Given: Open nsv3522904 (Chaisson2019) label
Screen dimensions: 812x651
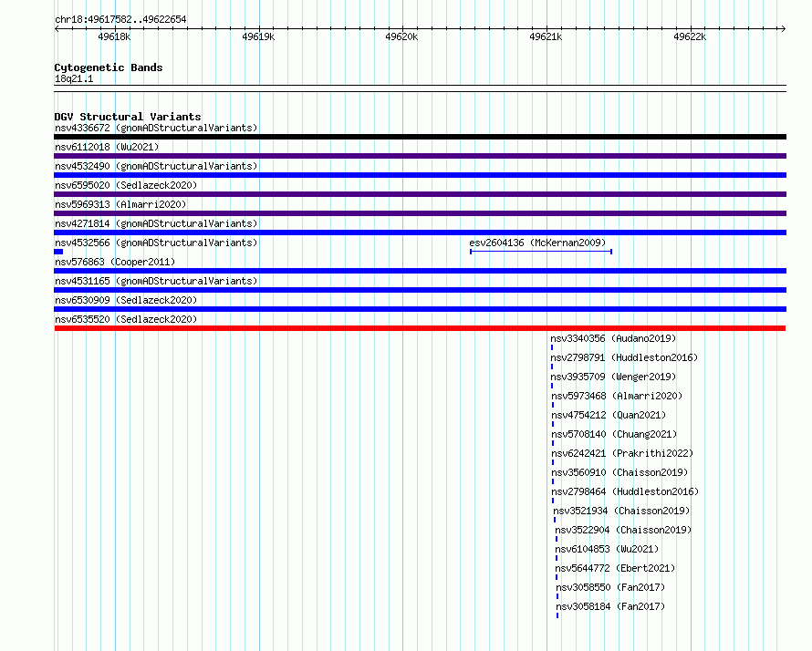Looking at the screenshot, I should (x=623, y=530).
